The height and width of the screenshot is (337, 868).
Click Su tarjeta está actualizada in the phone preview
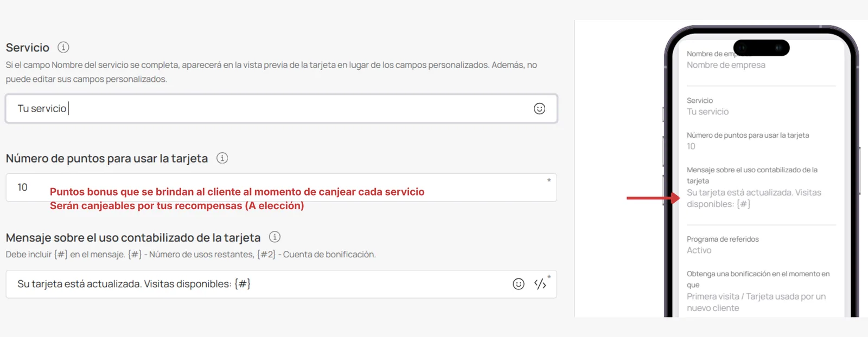754,198
